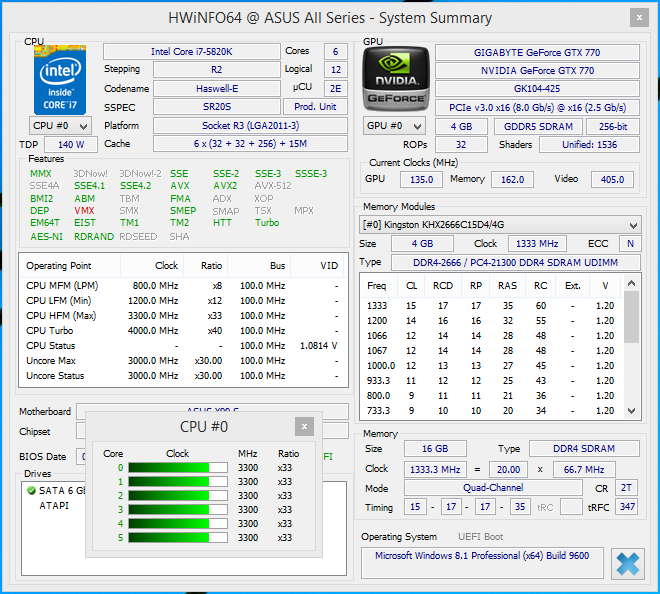
Task: Click the 256-bit bus width field
Action: 613,126
